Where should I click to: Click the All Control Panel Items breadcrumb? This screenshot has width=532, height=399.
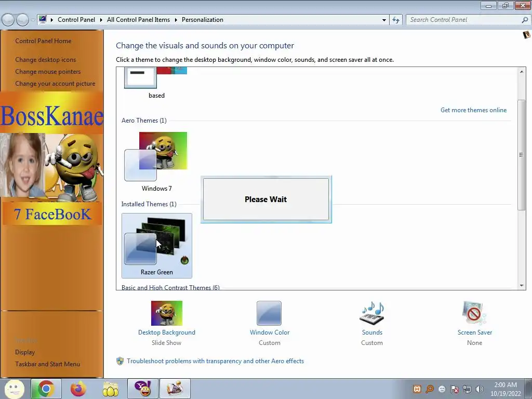click(138, 20)
